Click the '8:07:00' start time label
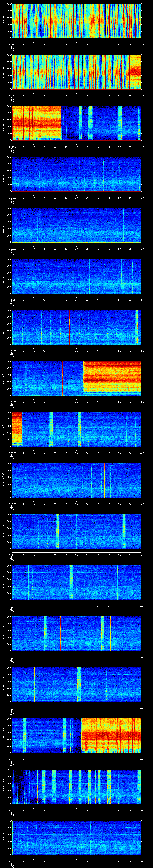 [x=12, y=351]
